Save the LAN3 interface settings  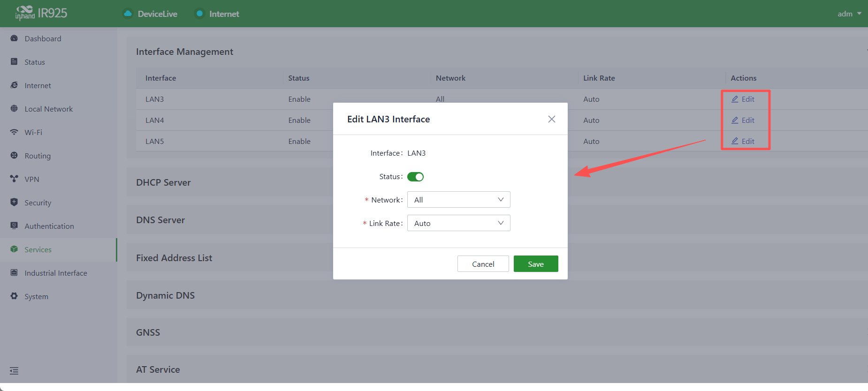click(536, 264)
